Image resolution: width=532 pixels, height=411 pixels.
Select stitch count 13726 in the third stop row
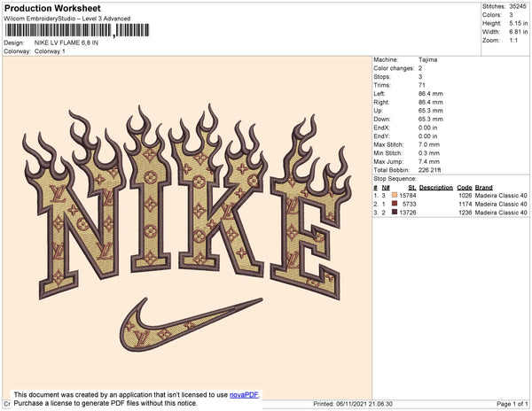coord(408,213)
